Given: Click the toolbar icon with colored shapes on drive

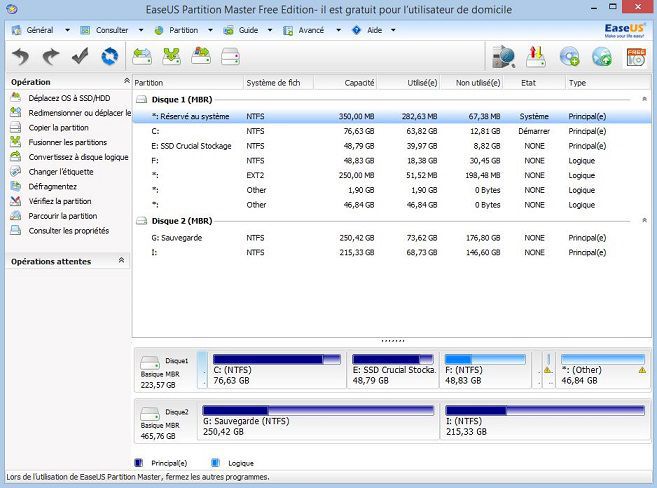Looking at the screenshot, I should tap(201, 56).
